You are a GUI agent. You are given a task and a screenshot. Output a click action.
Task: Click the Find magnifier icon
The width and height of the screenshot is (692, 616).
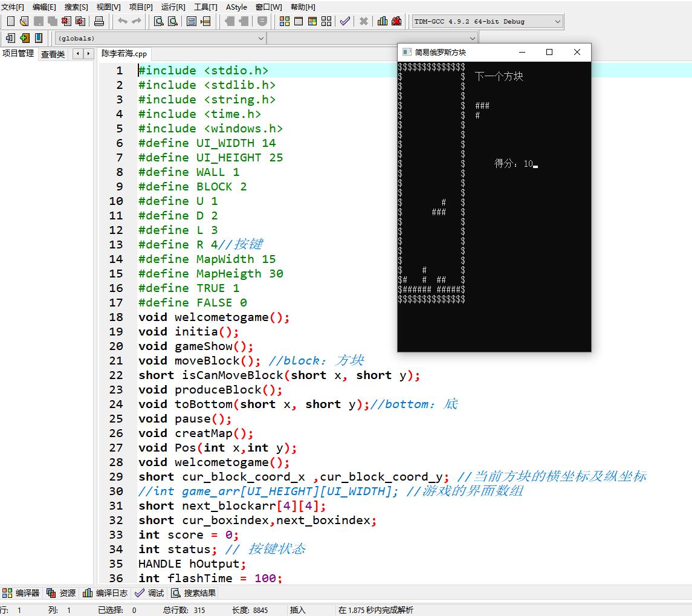tap(159, 21)
